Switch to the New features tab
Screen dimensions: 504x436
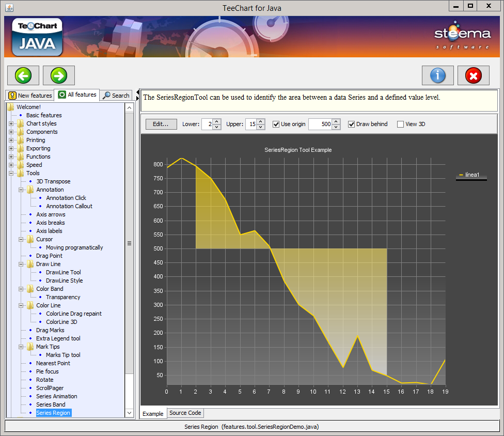tap(30, 96)
